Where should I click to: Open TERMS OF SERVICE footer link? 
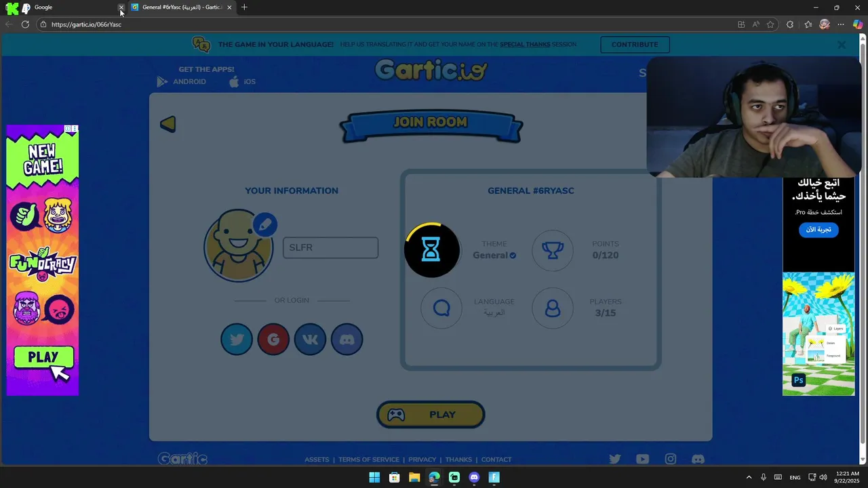pos(369,460)
